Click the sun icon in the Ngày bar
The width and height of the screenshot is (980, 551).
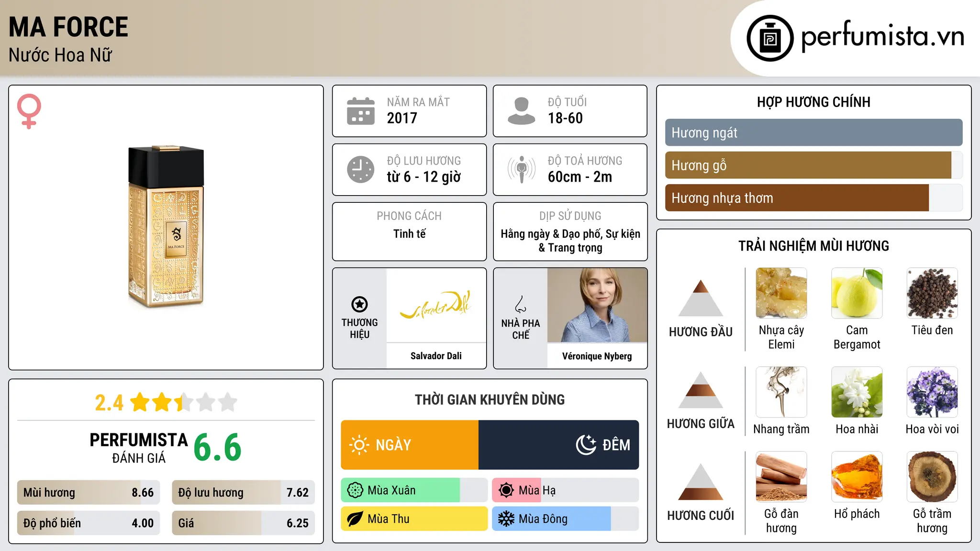(x=359, y=445)
